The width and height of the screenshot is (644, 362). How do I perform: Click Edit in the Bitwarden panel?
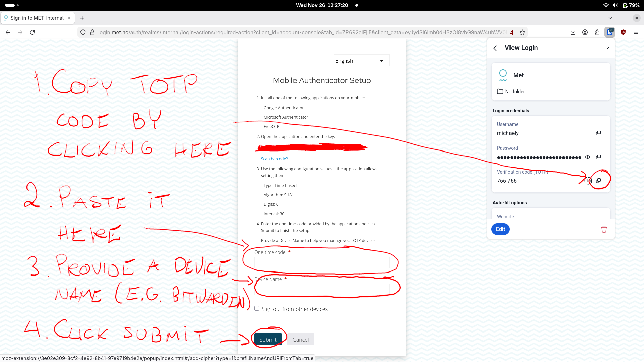pos(500,229)
